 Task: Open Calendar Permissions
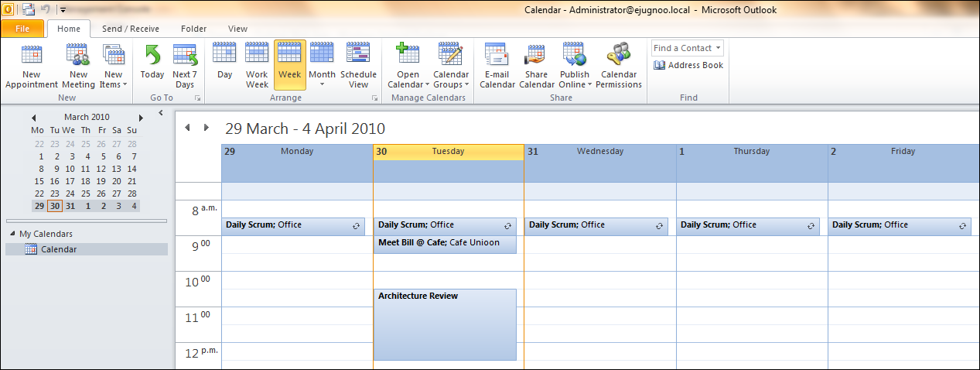[619, 66]
